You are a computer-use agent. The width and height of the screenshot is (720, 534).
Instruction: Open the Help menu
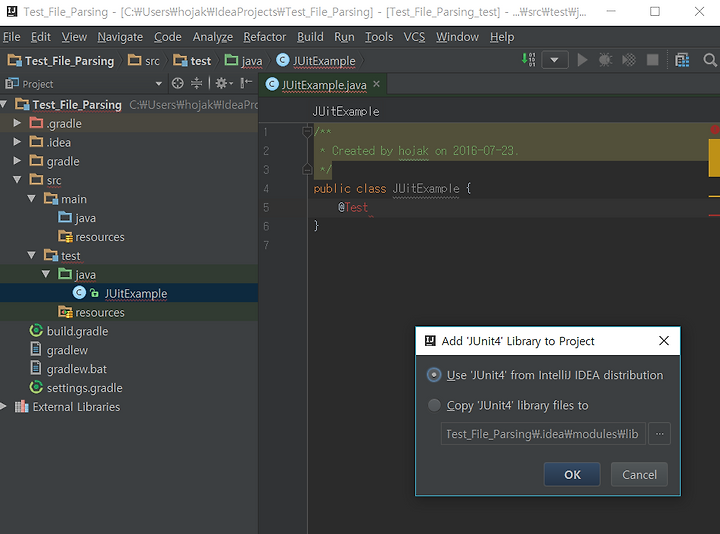[502, 37]
